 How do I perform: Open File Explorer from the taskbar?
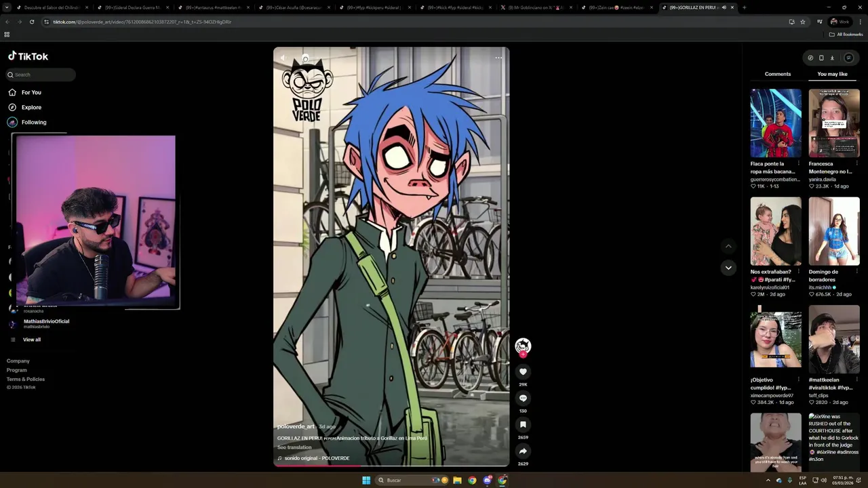tap(457, 480)
